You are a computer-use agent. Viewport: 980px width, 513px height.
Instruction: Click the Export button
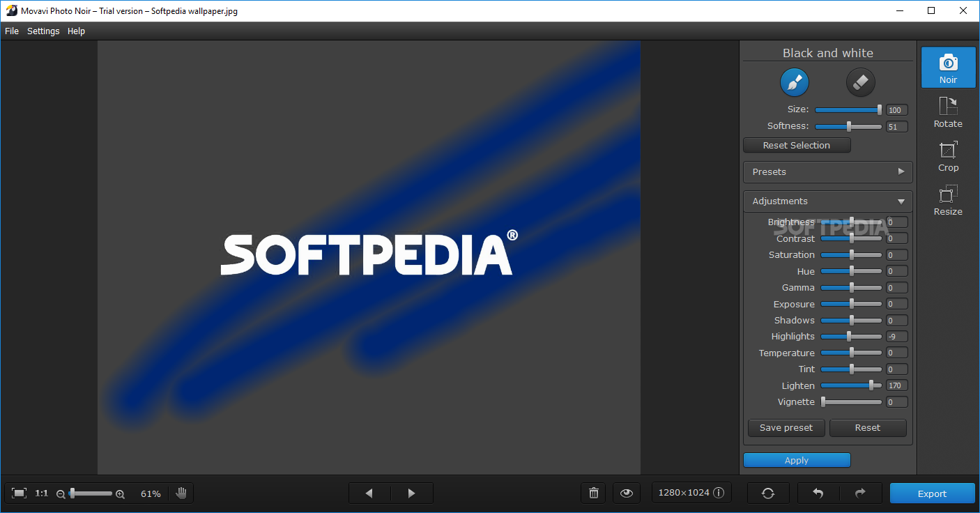932,493
